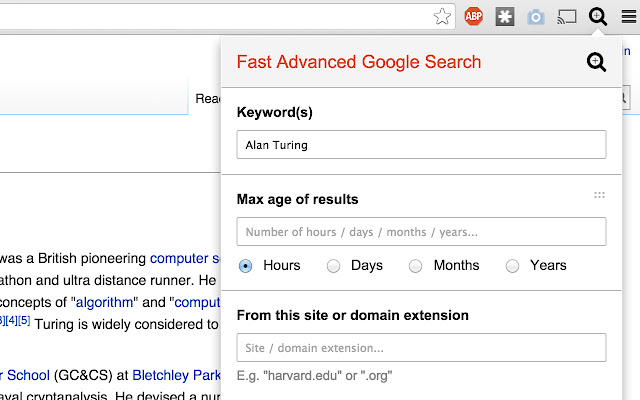
Task: Click the Cast screen icon
Action: point(567,17)
